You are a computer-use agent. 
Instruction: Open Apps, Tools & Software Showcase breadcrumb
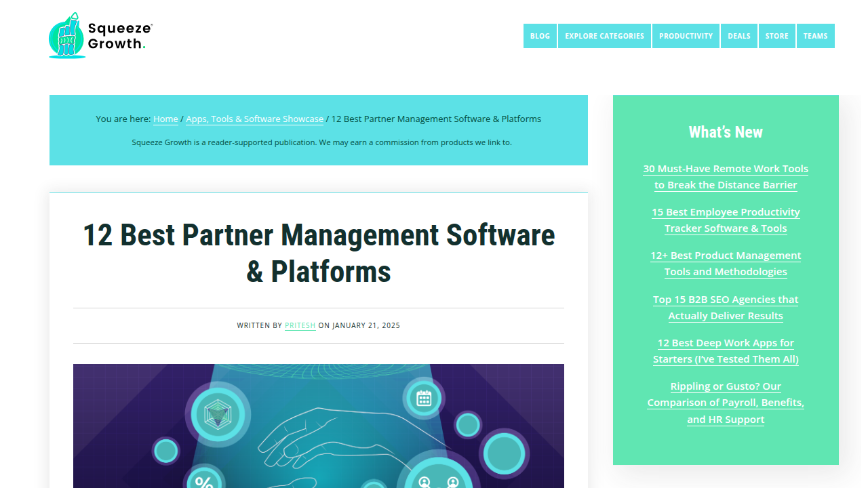click(x=255, y=119)
